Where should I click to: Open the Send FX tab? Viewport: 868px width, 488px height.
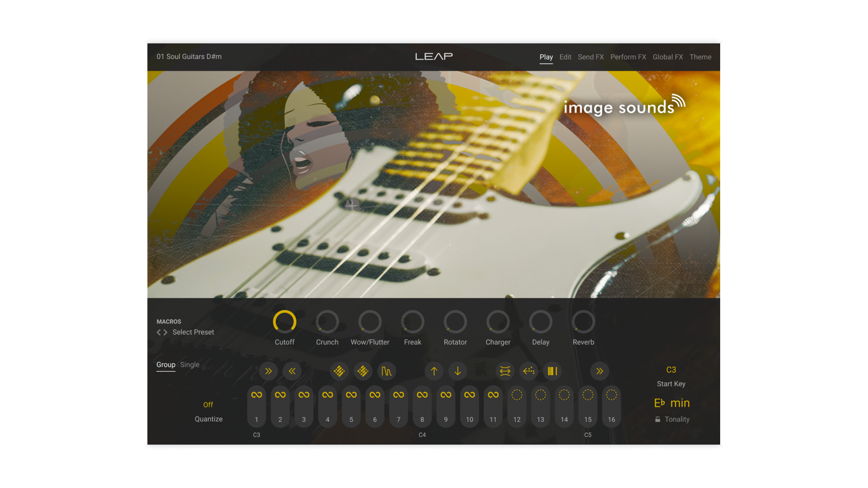click(x=591, y=57)
